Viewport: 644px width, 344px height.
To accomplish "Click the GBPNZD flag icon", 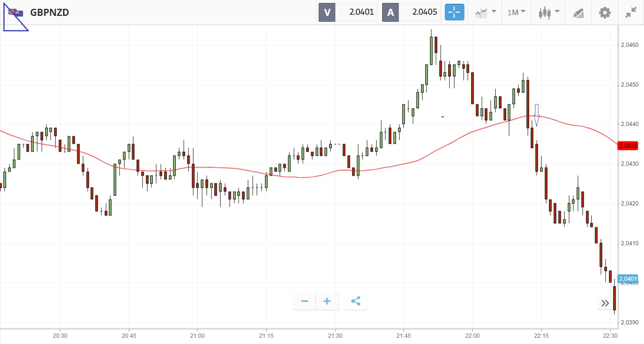I will 16,13.
